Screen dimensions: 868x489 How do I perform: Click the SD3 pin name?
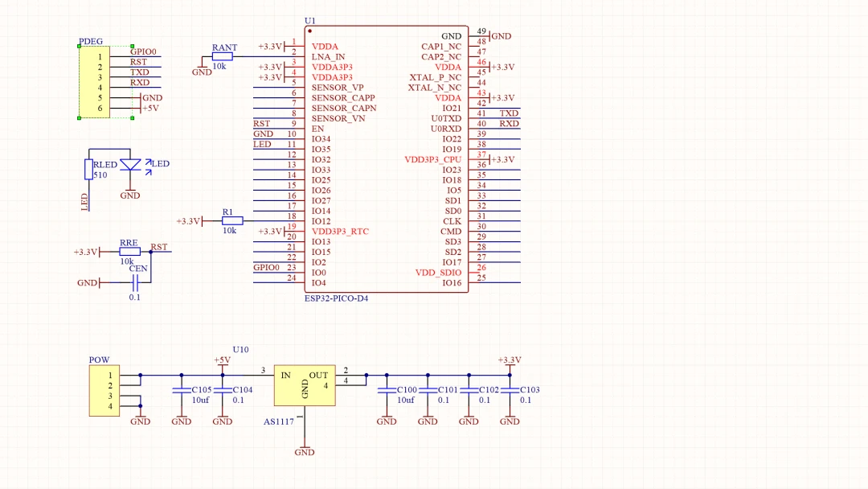tap(453, 242)
